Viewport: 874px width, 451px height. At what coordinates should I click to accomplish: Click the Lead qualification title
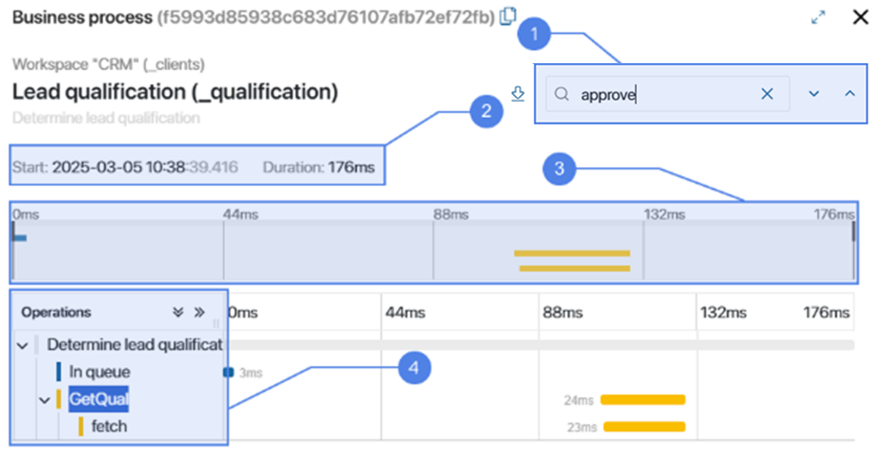(x=175, y=92)
